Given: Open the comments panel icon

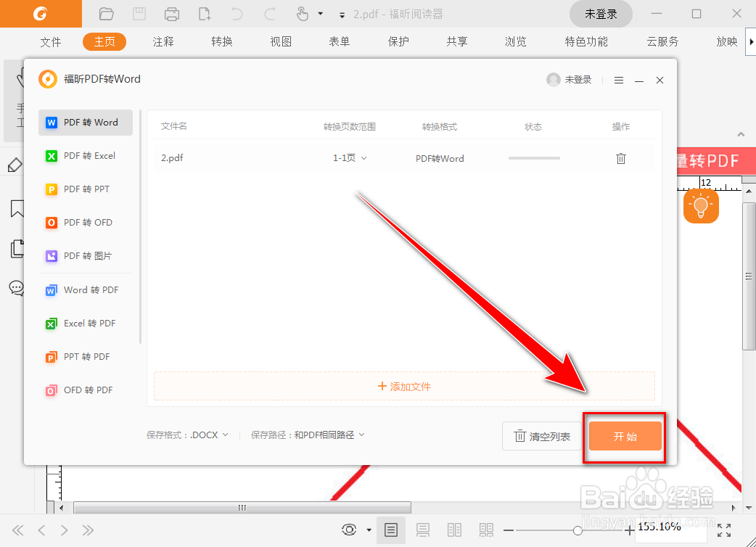Looking at the screenshot, I should coord(17,288).
